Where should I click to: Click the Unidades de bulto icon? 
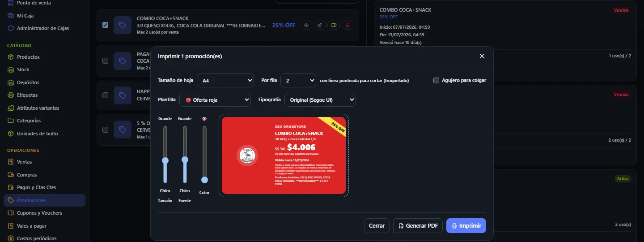(x=11, y=134)
